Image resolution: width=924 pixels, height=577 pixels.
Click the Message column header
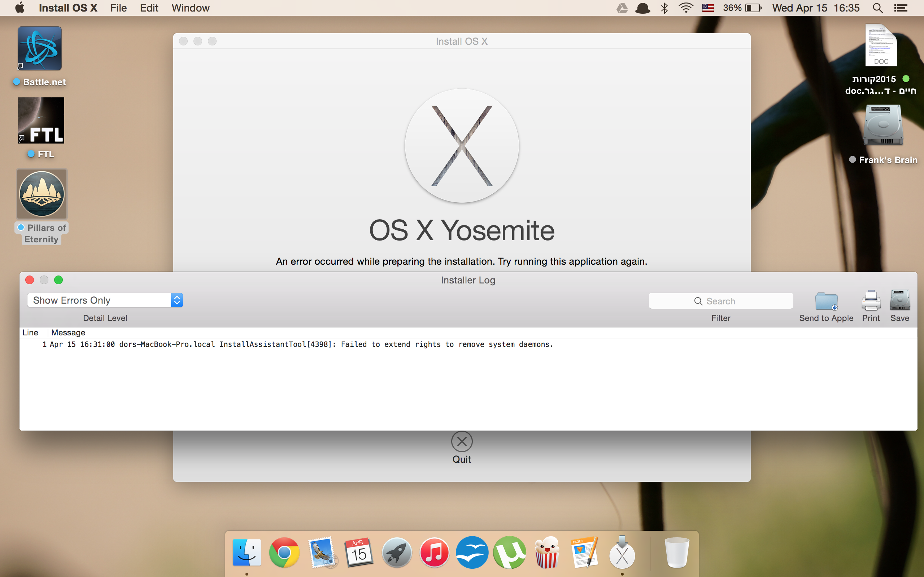coord(68,333)
